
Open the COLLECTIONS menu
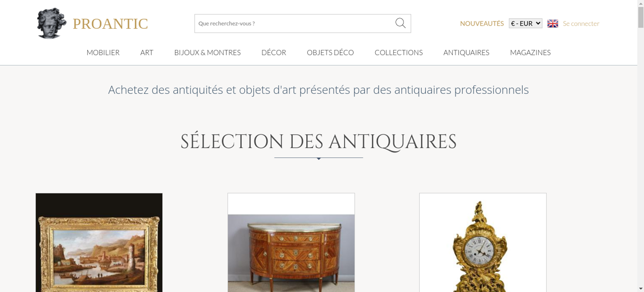coord(399,53)
